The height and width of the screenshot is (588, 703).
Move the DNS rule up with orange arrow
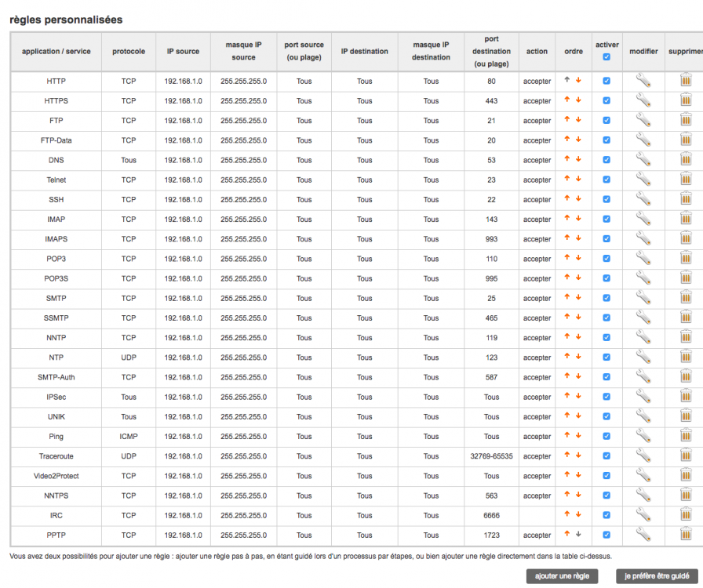(x=567, y=159)
